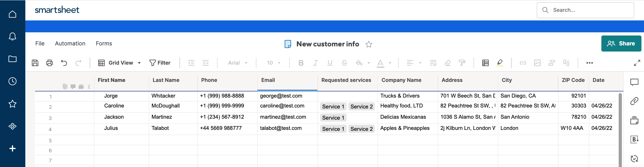
Task: Open the font size 10 dropdown
Action: point(273,63)
